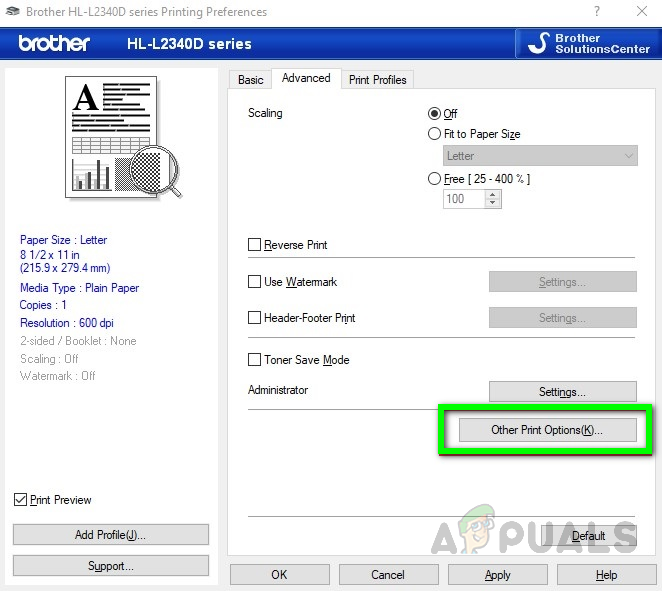Open Other Print Options(K)
The image size is (662, 591).
(x=548, y=430)
